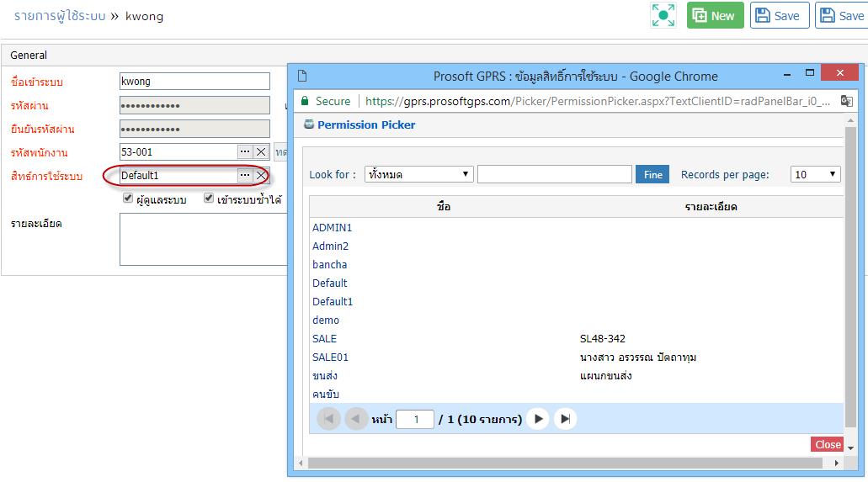Click the Fine search button
Screen dimensions: 868x482
652,174
